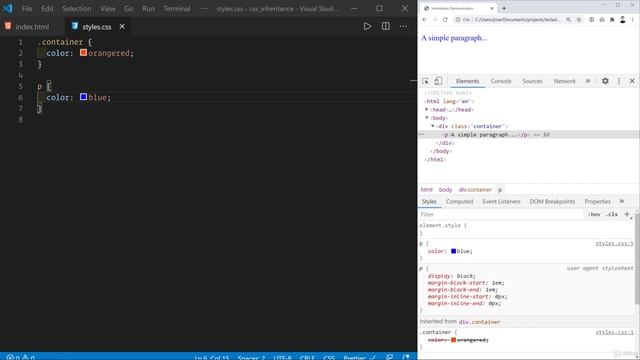Open the Event Listeners tab

tap(501, 202)
